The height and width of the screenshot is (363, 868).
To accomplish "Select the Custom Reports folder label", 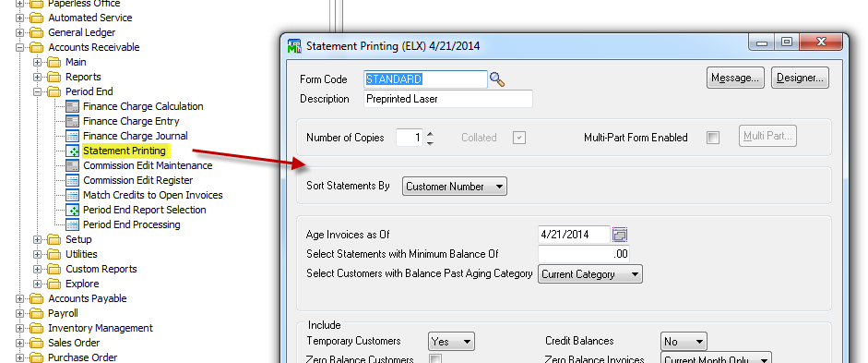I will pyautogui.click(x=101, y=269).
